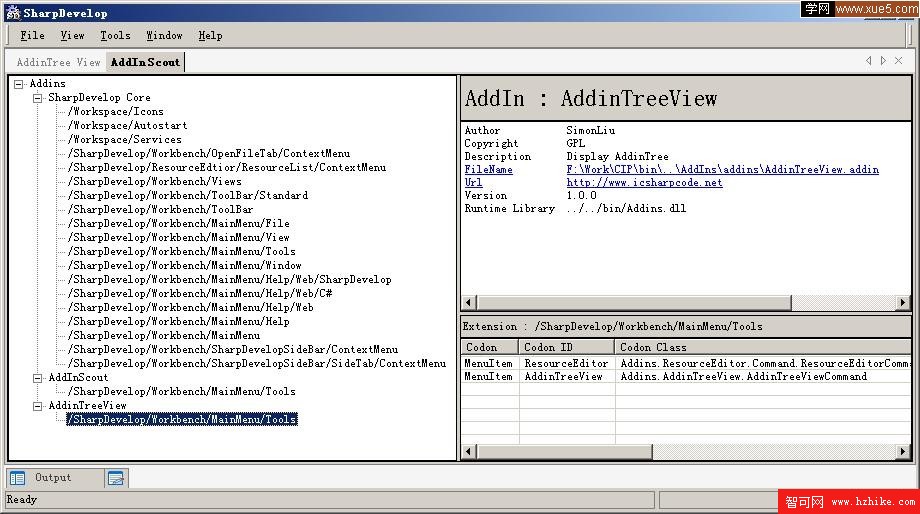Sort by the Codon Class column header
The width and height of the screenshot is (920, 514).
763,347
